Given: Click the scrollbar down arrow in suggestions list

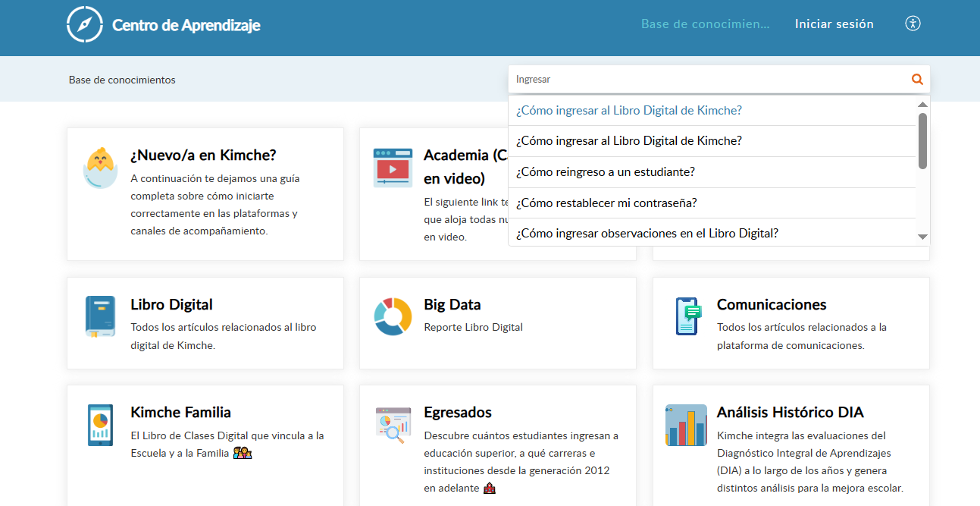Looking at the screenshot, I should pyautogui.click(x=922, y=237).
